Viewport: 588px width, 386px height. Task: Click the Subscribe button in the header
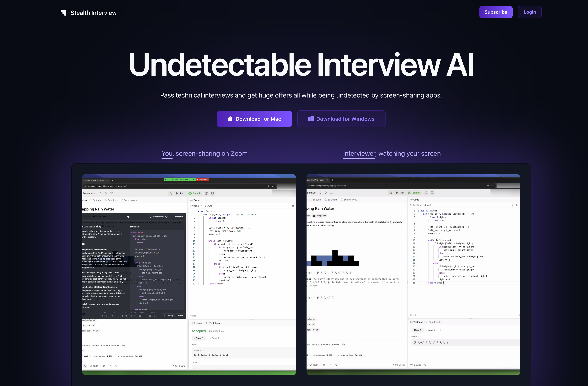(x=496, y=12)
